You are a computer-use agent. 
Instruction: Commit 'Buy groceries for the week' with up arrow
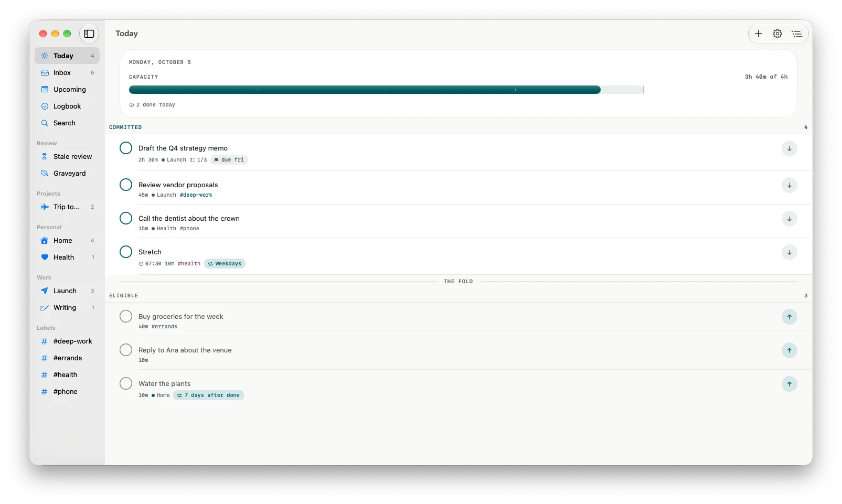tap(789, 317)
